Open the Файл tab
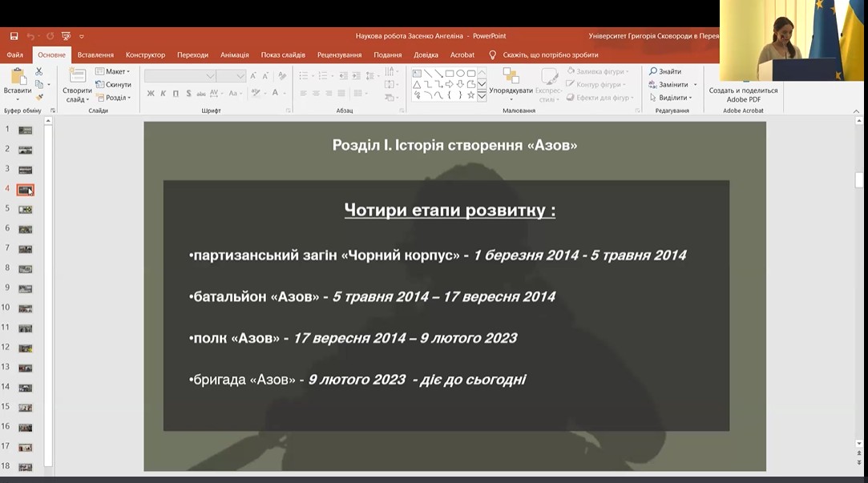This screenshot has height=483, width=868. 15,54
